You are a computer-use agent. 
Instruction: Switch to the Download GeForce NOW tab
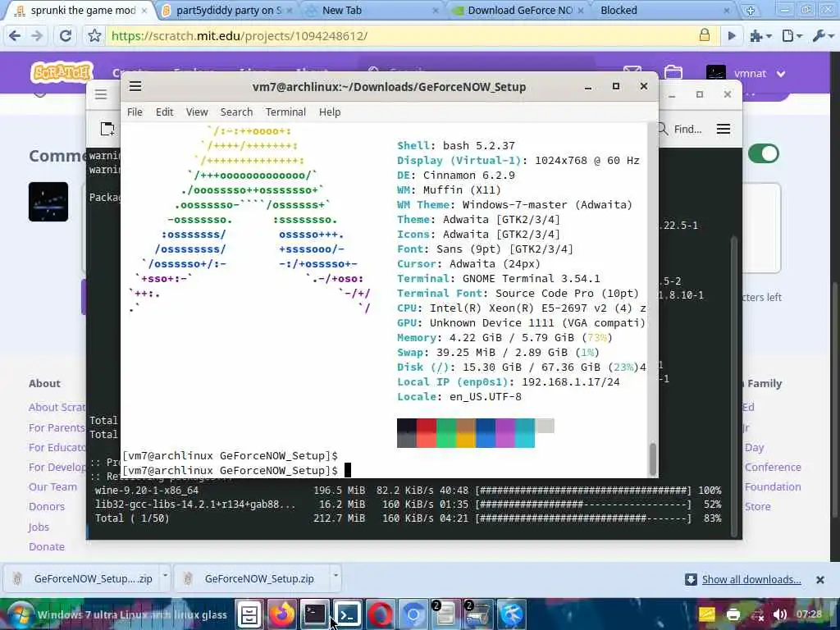518,10
